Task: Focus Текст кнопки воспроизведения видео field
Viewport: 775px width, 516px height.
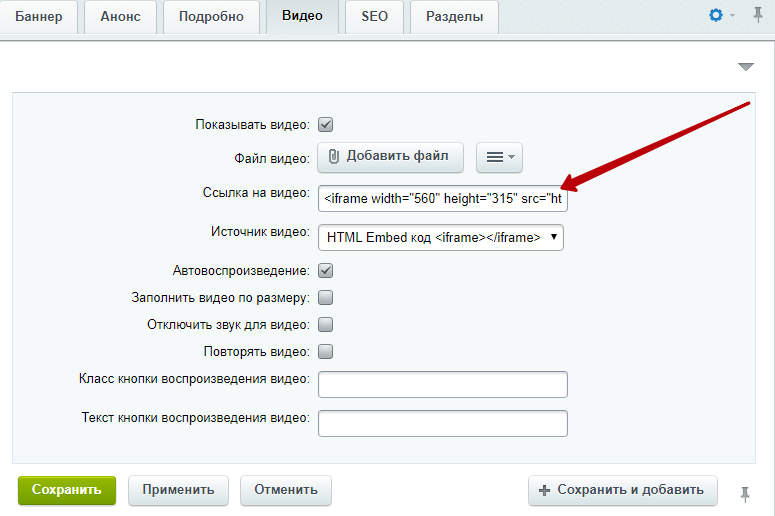Action: pos(443,424)
